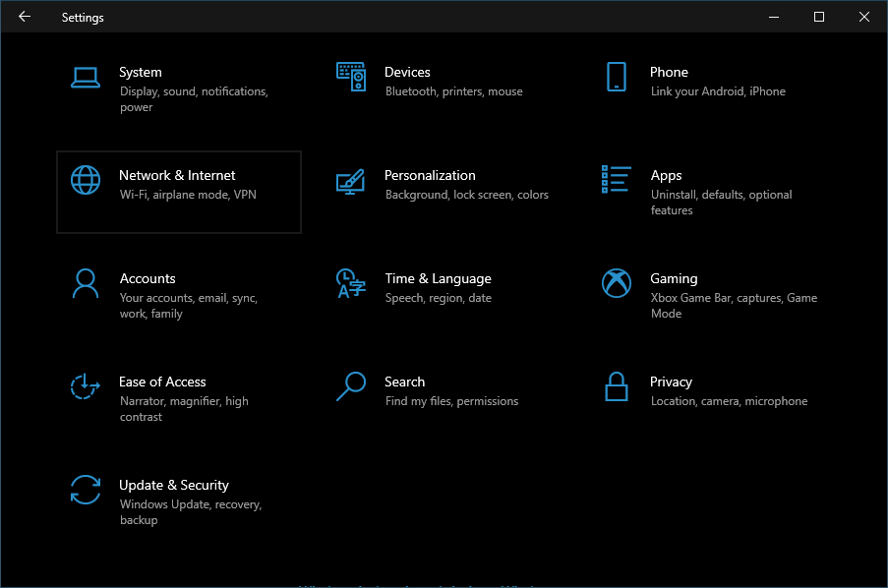The height and width of the screenshot is (588, 888).
Task: Click the magnifying glass Search icon
Action: coord(351,386)
